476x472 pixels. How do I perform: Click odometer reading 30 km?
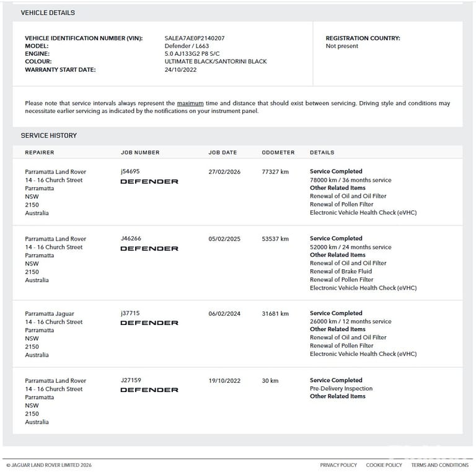click(270, 381)
